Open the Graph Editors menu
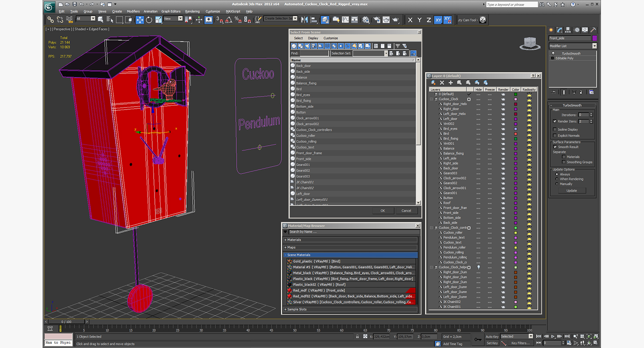The width and height of the screenshot is (644, 348). (x=171, y=11)
